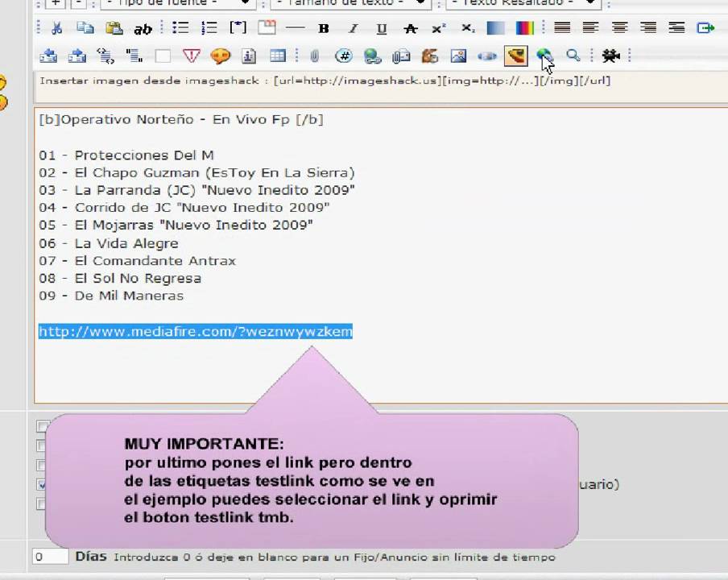The image size is (728, 580).
Task: Click the Días number input field
Action: click(x=50, y=557)
